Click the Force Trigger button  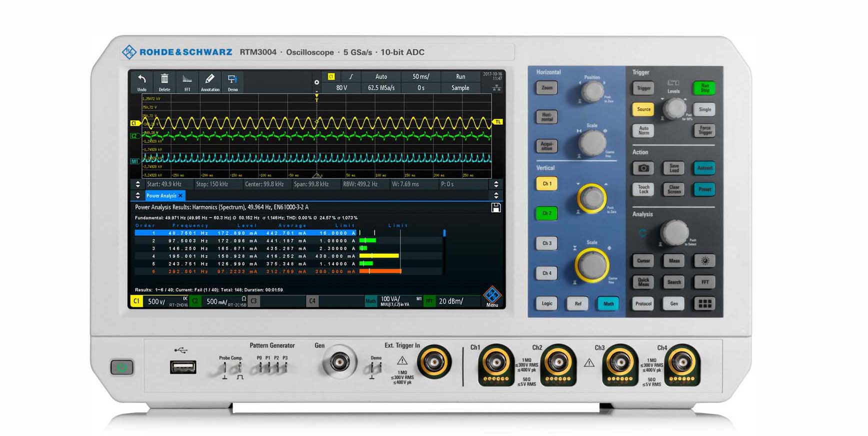pyautogui.click(x=704, y=131)
